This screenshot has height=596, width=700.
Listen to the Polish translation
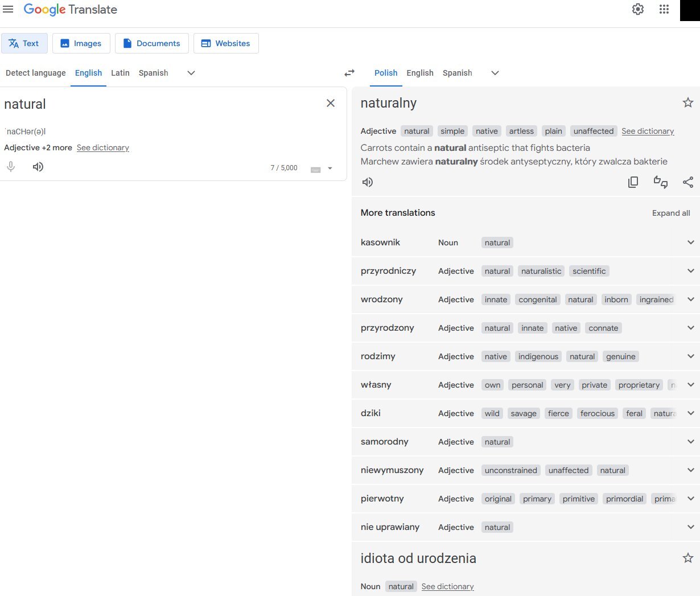click(x=368, y=182)
